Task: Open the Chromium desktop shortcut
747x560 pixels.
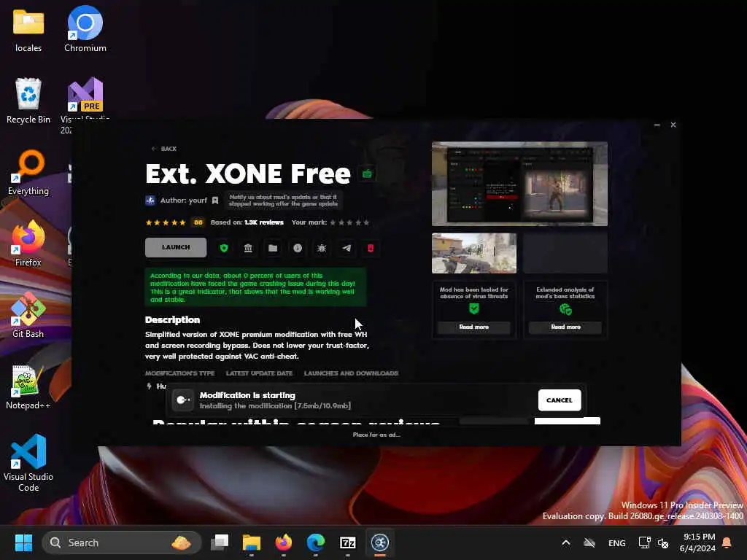Action: [85, 30]
